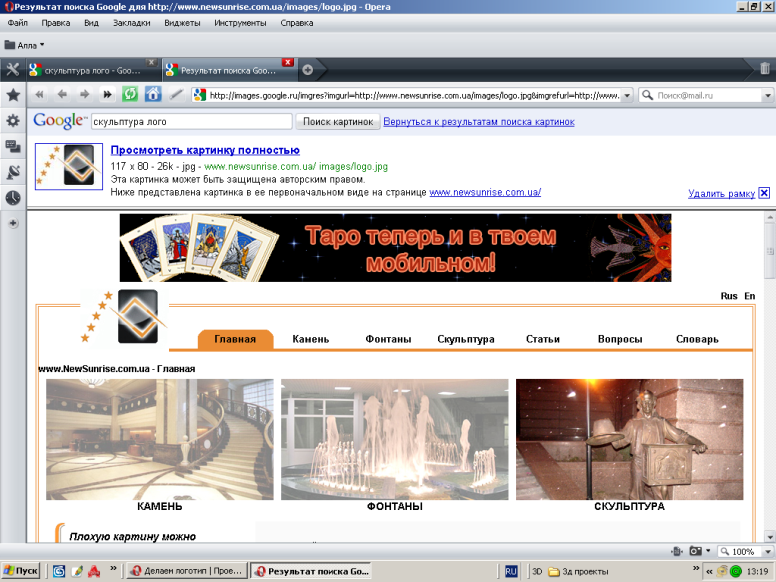776x582 pixels.
Task: Click the Поиск@mail.ru search field
Action: pyautogui.click(x=709, y=95)
